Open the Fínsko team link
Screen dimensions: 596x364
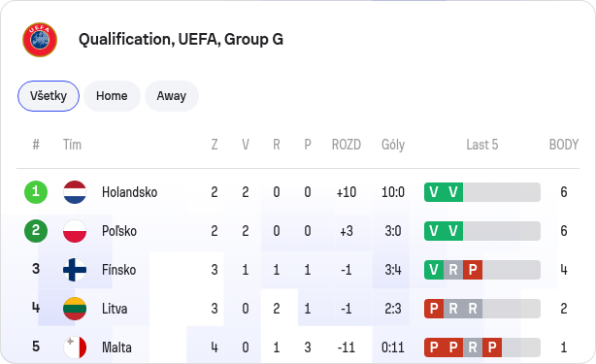[x=119, y=270]
